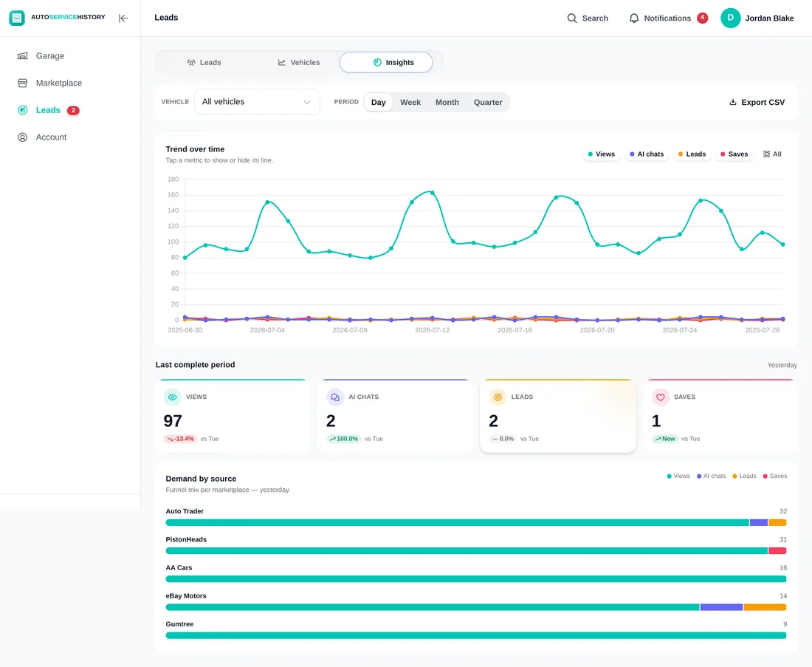Click the red 2 badge beside Leads
The width and height of the screenshot is (812, 667).
click(x=74, y=110)
